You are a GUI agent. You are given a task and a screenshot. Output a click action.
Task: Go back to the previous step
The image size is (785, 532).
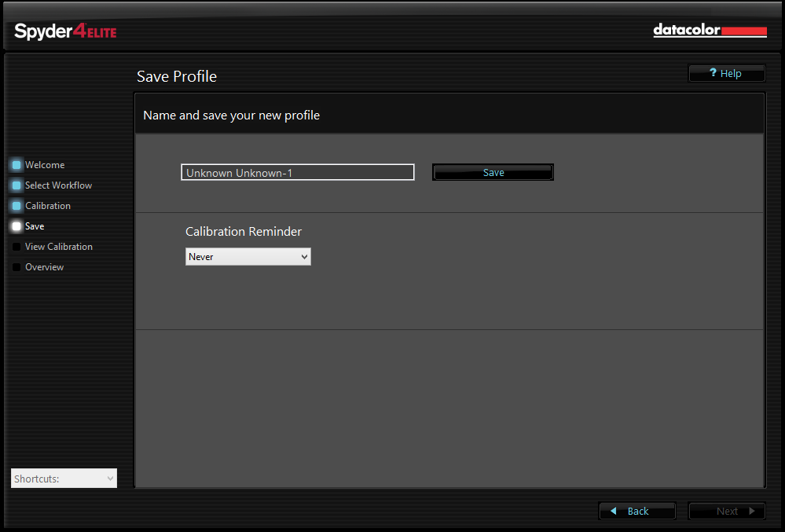(x=636, y=511)
